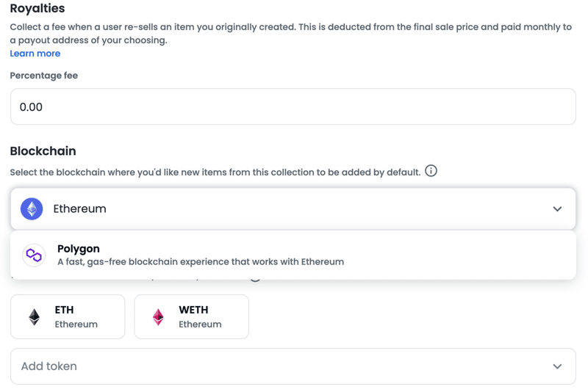
Task: Select the WETH payment token card
Action: tap(191, 316)
